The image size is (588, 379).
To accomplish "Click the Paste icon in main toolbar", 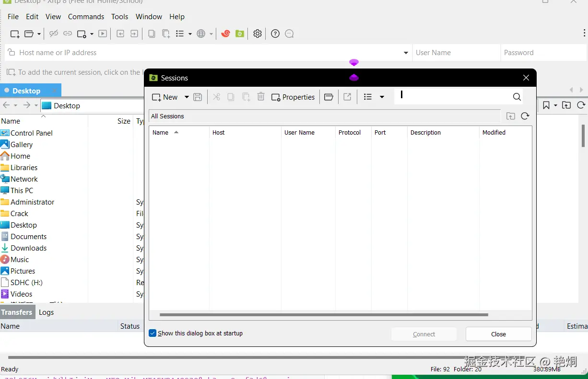I will click(x=166, y=34).
